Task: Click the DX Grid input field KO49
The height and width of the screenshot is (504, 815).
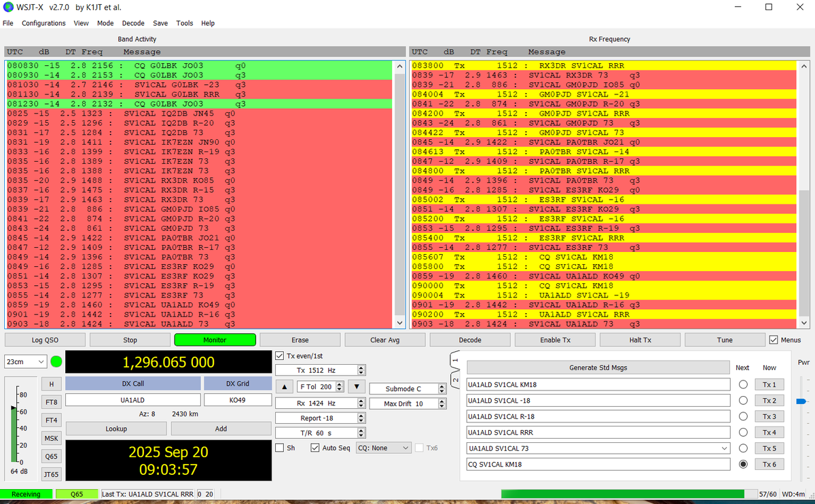Action: click(237, 400)
